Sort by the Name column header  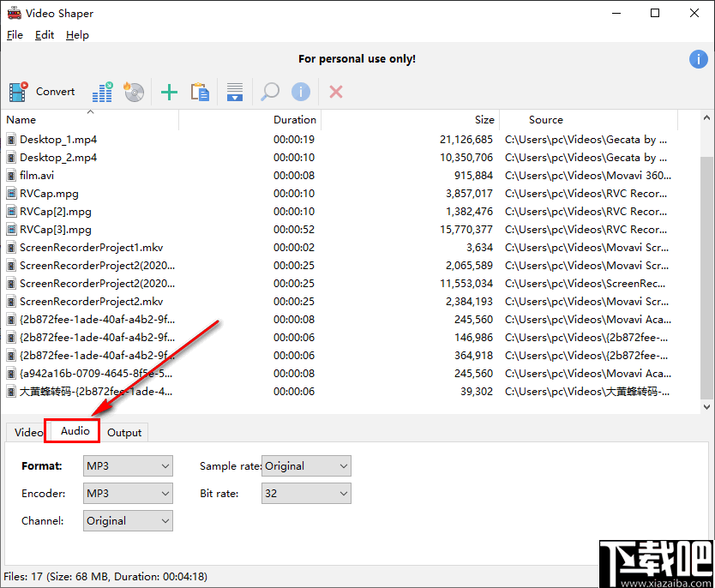[x=90, y=120]
